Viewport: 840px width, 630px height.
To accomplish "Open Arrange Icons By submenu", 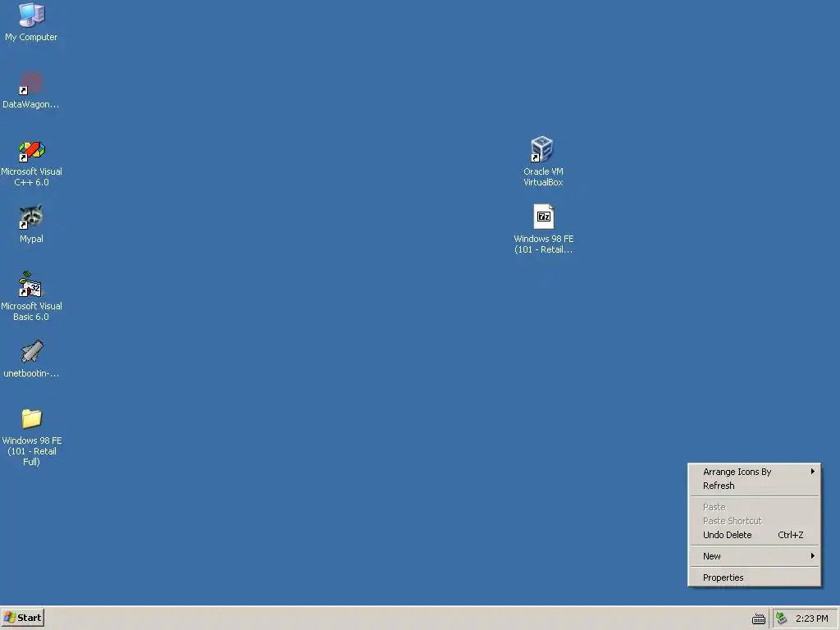I will [755, 472].
